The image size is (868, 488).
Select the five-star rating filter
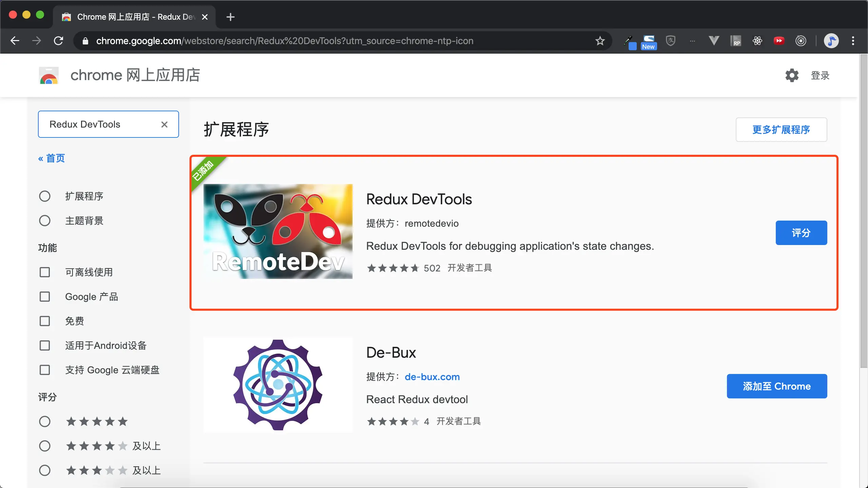point(45,421)
